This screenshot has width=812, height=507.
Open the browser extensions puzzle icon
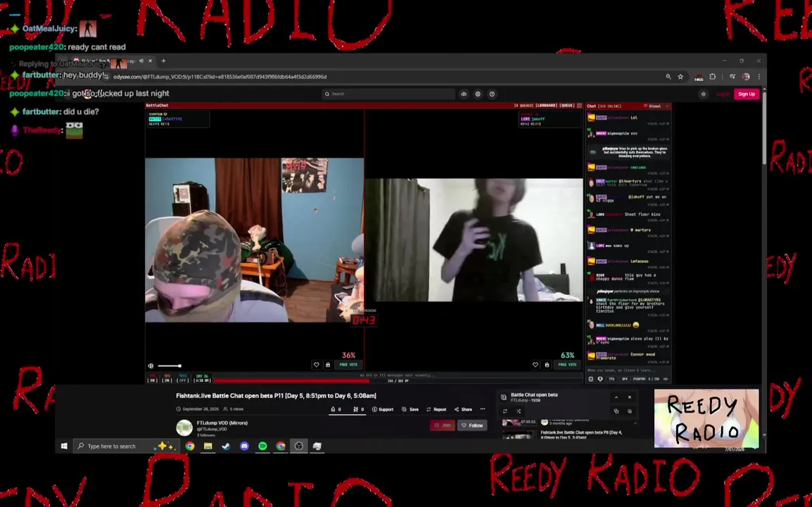pyautogui.click(x=713, y=77)
